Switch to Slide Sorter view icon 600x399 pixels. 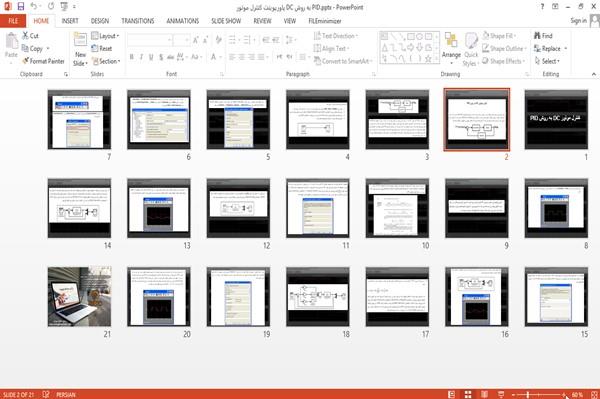click(468, 394)
